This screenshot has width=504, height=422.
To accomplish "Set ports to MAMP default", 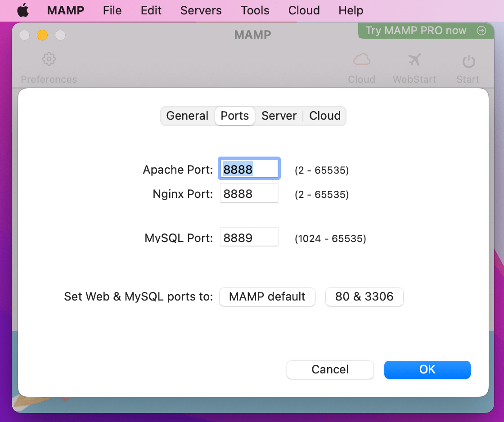I will [x=267, y=296].
